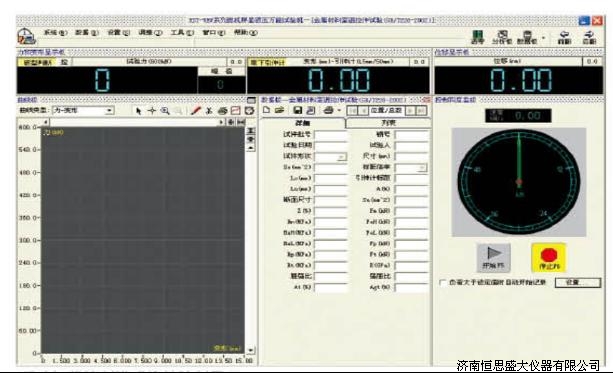Click the yellow extensometer label button
Screen dimensions: 613x373
(x=268, y=62)
